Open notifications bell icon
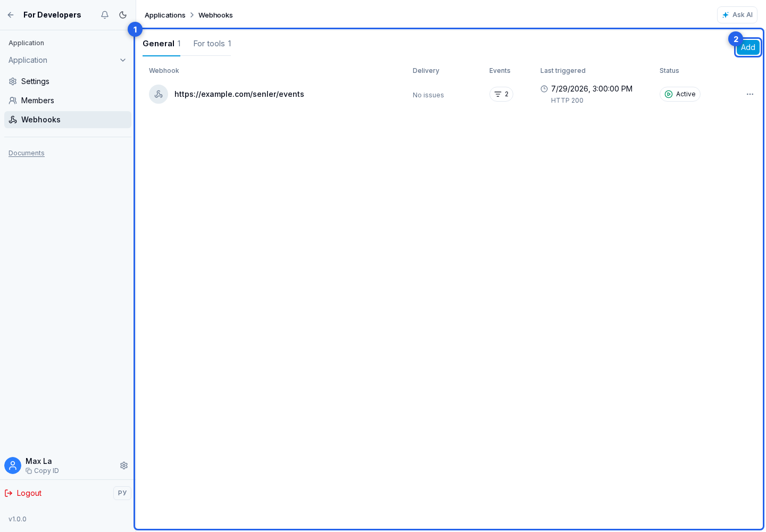The width and height of the screenshot is (766, 532). tap(105, 15)
